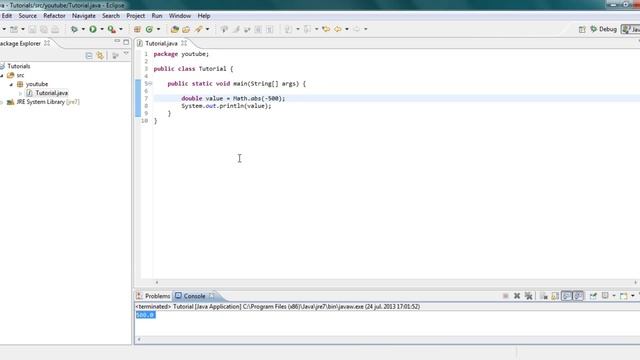Remove all terminated launches double-X icon
Image resolution: width=640 pixels, height=360 pixels.
529,296
